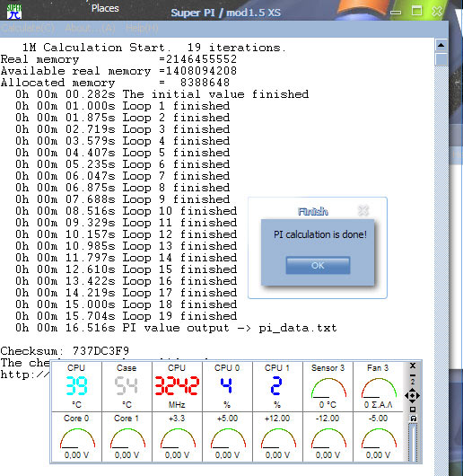Click the 'Loop 1 finished' line

123,106
